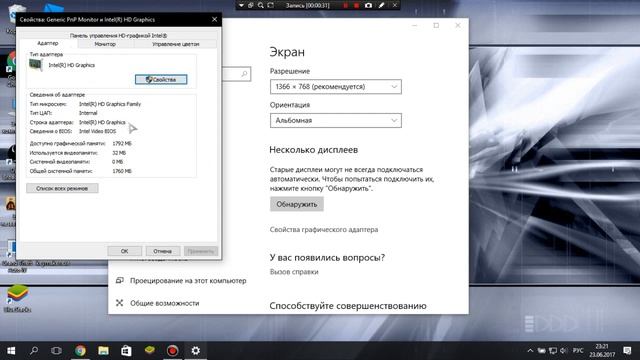The height and width of the screenshot is (360, 640).
Task: Click the battery icon in system tray
Action: pos(541,351)
